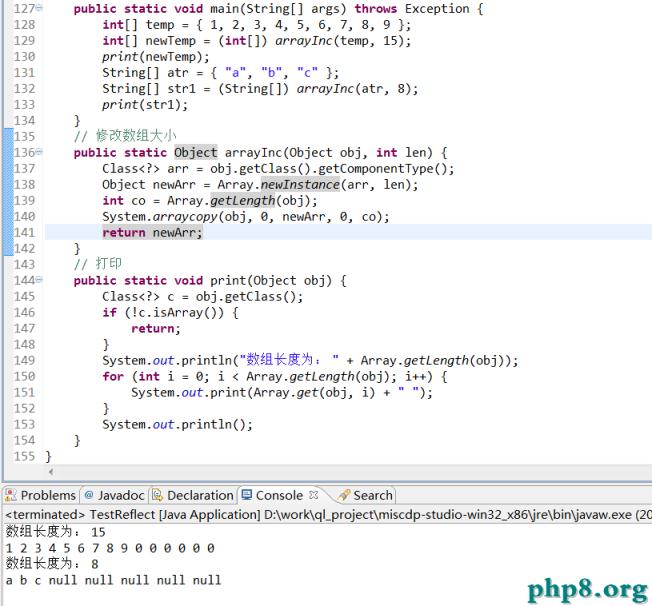The image size is (652, 606).
Task: Click the Javadoc @ icon
Action: pyautogui.click(x=89, y=495)
